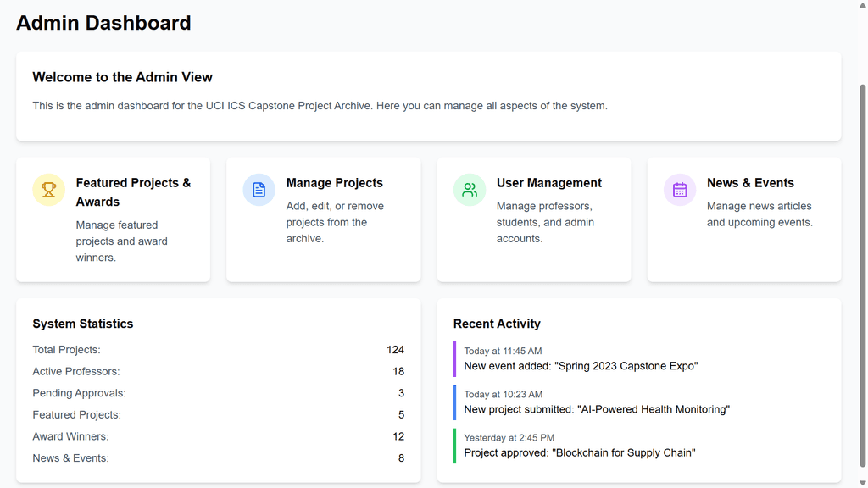This screenshot has height=488, width=868.
Task: Go to the User Management section title
Action: 548,183
